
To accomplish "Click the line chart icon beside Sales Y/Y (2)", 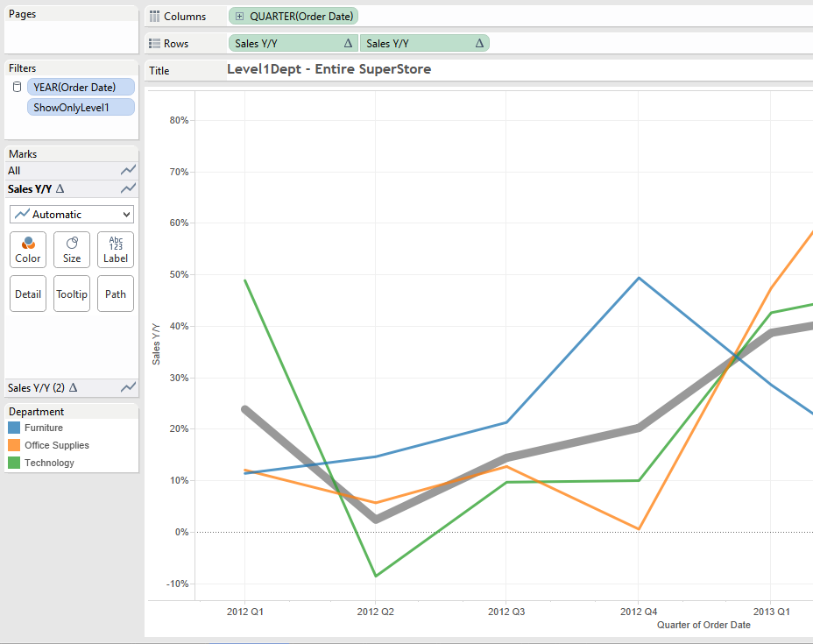I will (x=128, y=387).
